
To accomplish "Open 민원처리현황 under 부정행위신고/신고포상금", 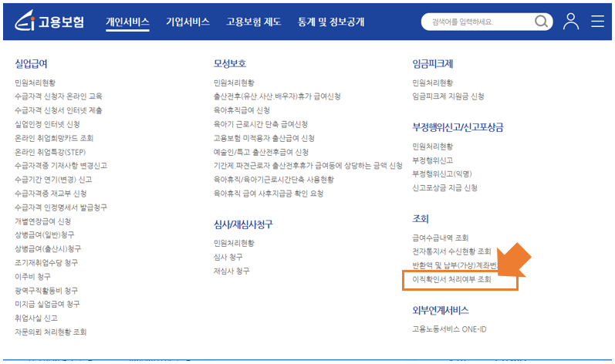I will click(x=433, y=147).
